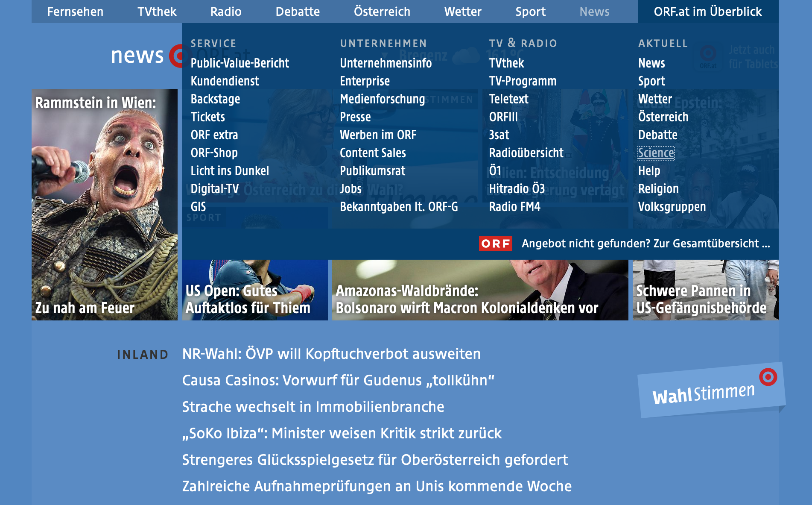Open Tickets under Service
The width and height of the screenshot is (812, 505).
(207, 117)
